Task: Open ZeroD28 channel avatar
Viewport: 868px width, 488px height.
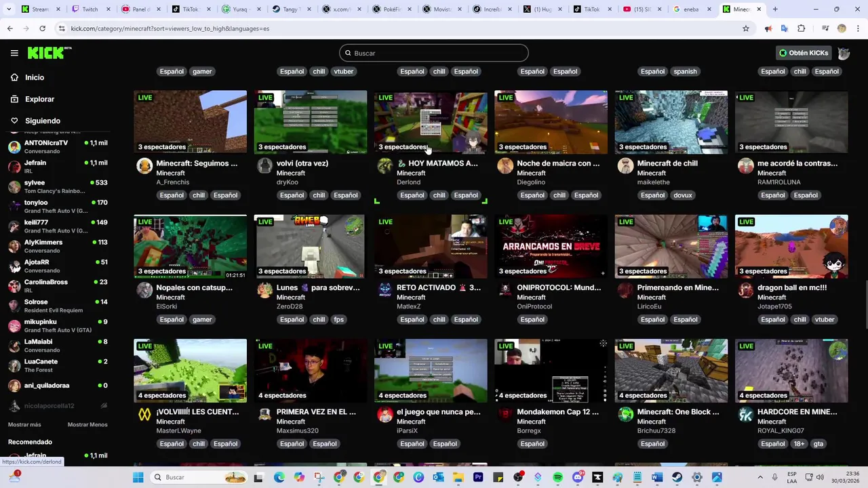Action: click(264, 290)
